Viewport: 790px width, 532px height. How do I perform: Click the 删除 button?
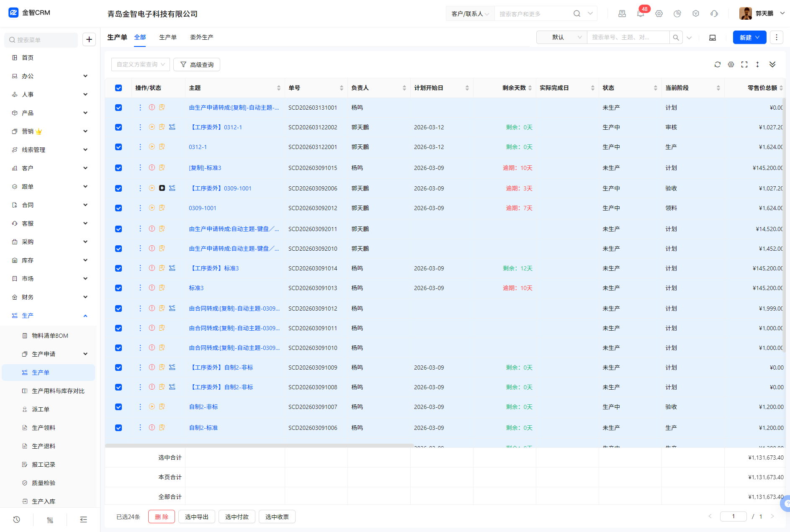click(x=161, y=517)
